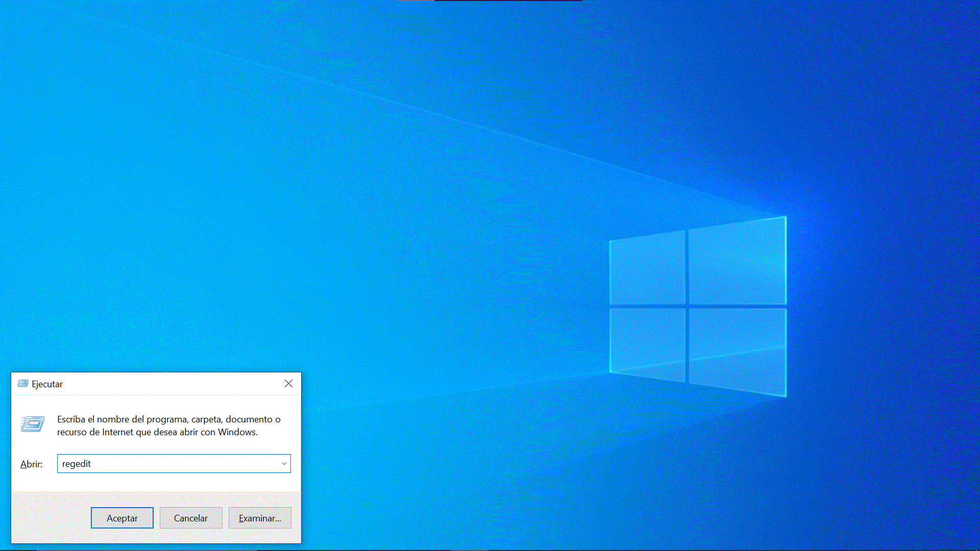Click the lower-right pane of Windows logo
Image resolution: width=980 pixels, height=551 pixels.
point(737,351)
